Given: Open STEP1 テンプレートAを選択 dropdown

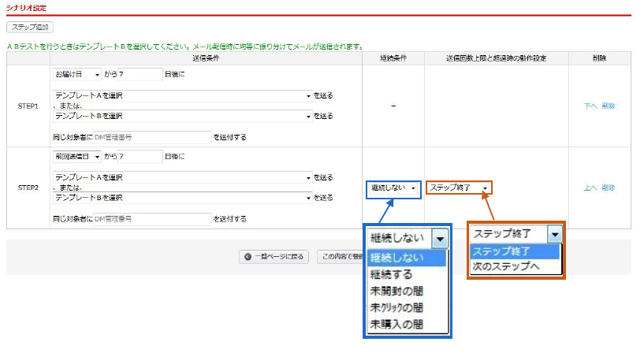Looking at the screenshot, I should click(x=183, y=95).
